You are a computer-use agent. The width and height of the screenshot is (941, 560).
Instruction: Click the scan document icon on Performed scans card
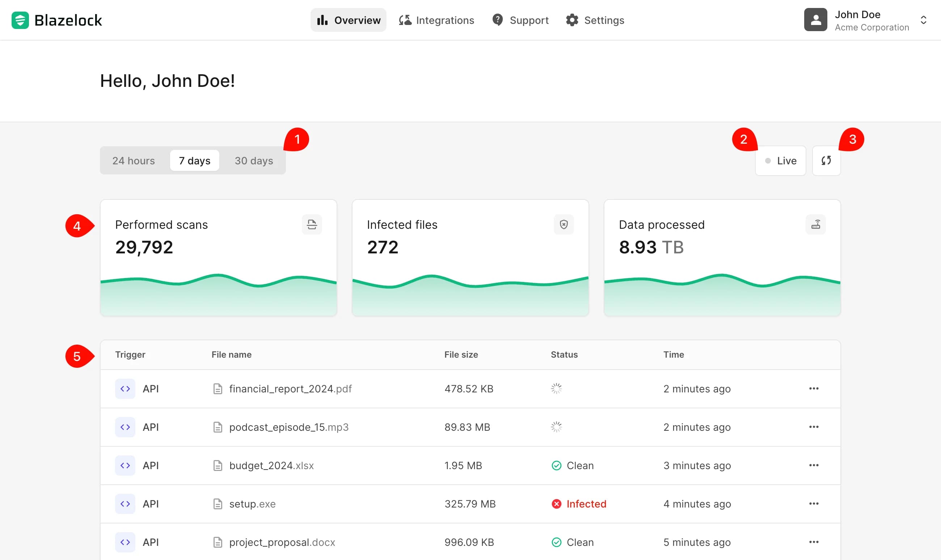click(312, 224)
